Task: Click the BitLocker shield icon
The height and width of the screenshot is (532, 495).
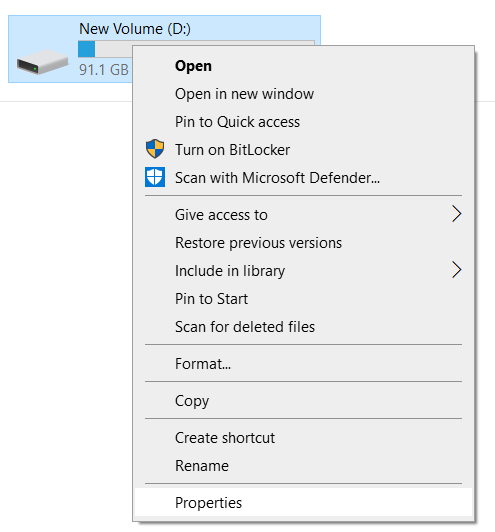Action: coord(155,149)
